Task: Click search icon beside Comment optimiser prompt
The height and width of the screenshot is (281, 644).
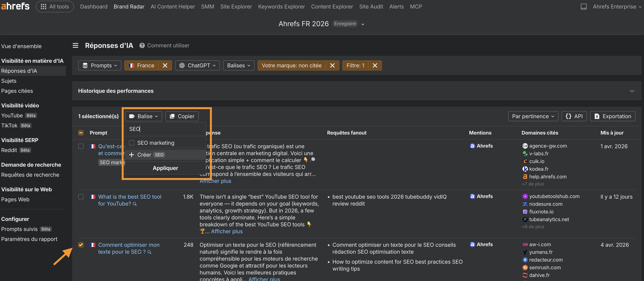Action: coord(149,252)
